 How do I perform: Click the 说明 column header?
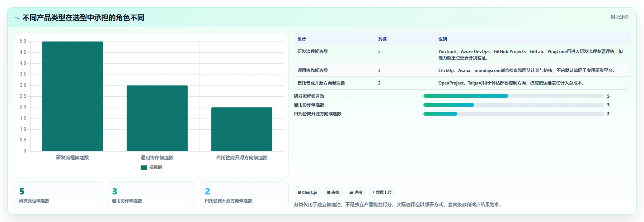point(442,39)
